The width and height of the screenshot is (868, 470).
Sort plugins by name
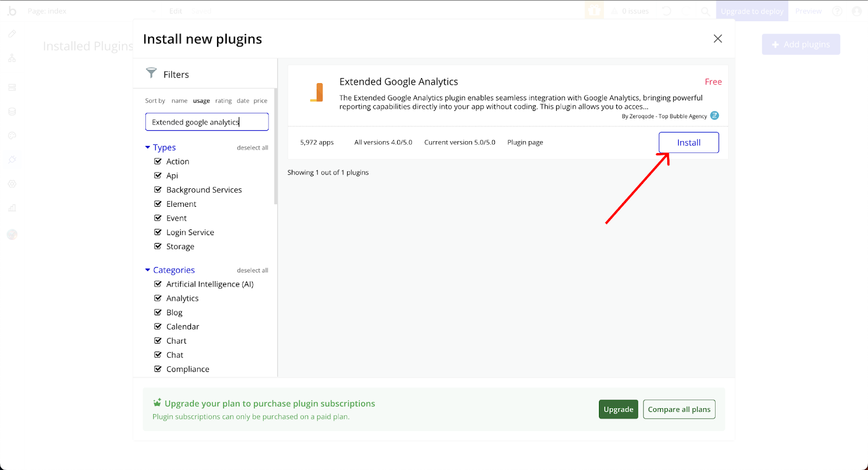tap(180, 100)
